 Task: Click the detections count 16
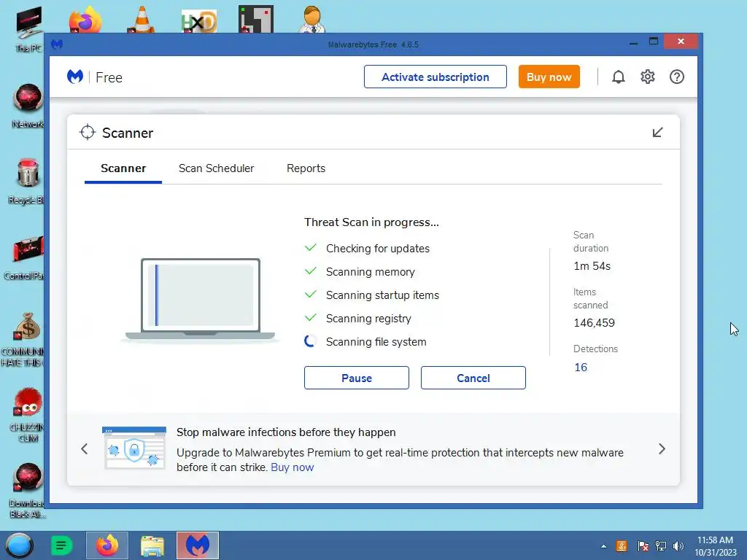pos(581,367)
